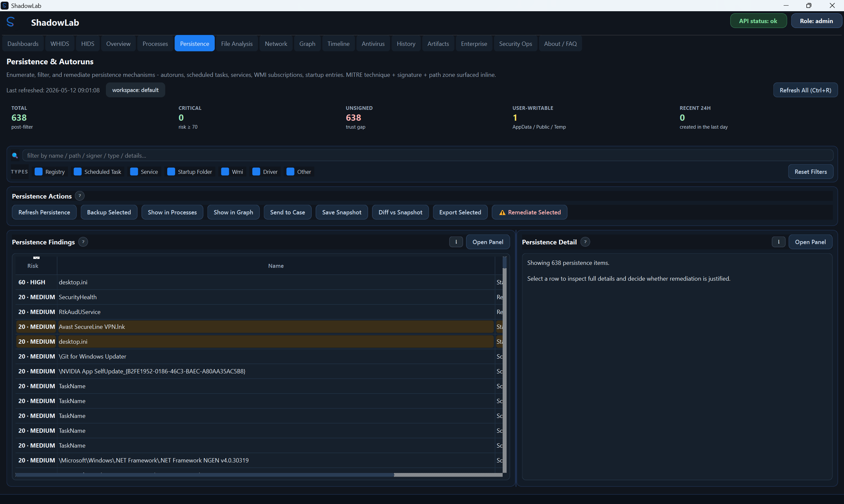Open the Antivirus tab
844x504 pixels.
[x=373, y=44]
